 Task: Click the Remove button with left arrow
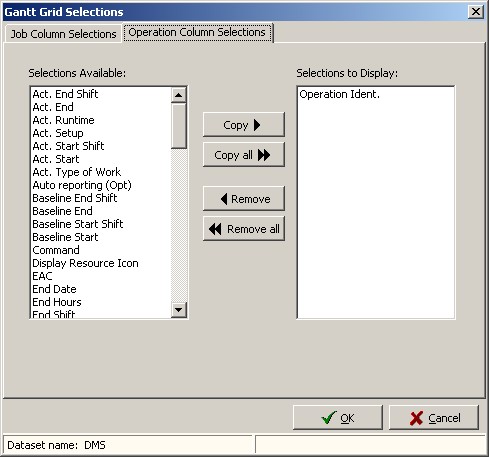click(244, 199)
